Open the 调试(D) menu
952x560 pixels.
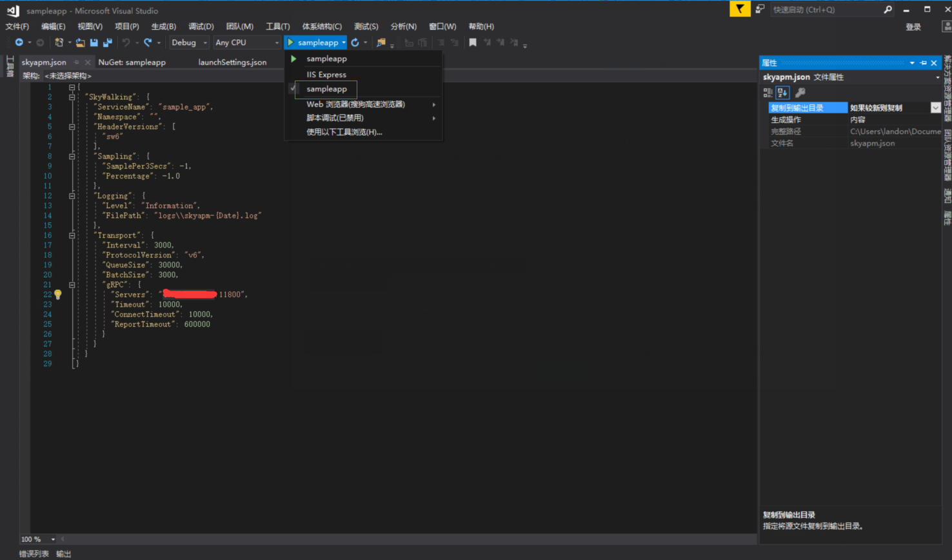coord(201,26)
